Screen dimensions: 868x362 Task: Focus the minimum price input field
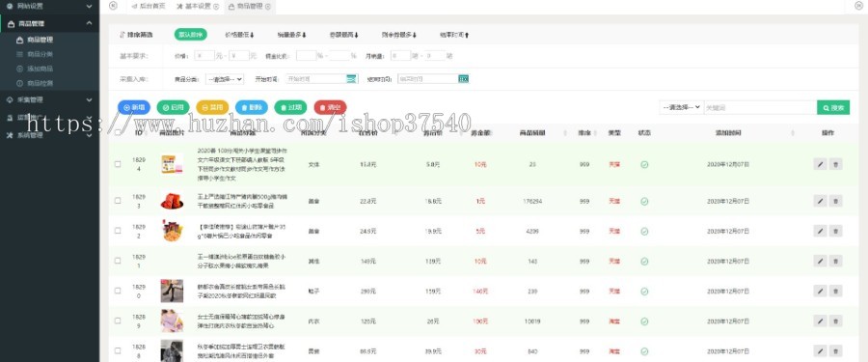[x=204, y=55]
